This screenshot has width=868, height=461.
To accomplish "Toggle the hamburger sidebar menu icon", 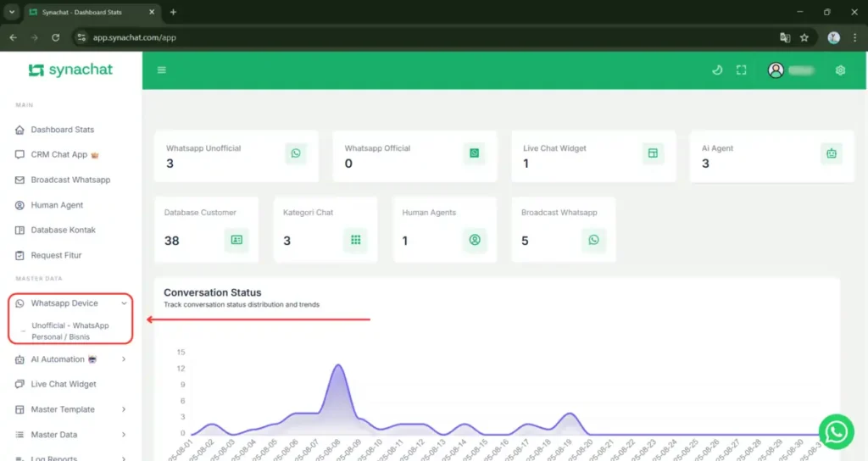I will [x=162, y=70].
